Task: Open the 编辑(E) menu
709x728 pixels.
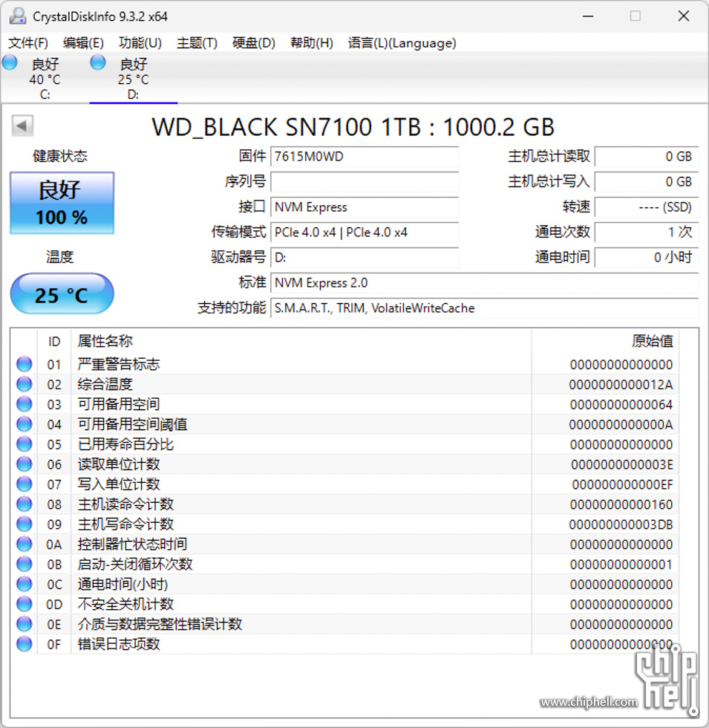Action: point(83,43)
